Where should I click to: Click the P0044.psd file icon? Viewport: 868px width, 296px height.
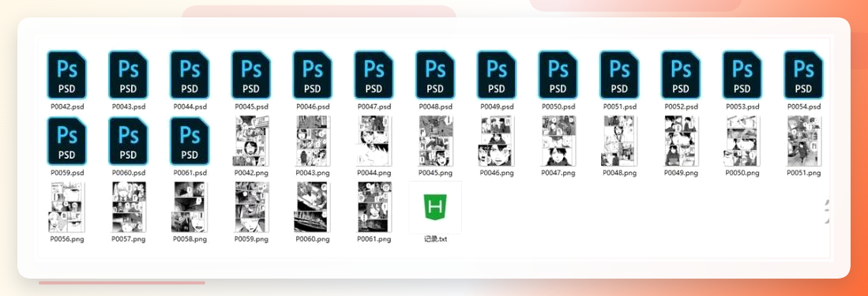pyautogui.click(x=190, y=75)
